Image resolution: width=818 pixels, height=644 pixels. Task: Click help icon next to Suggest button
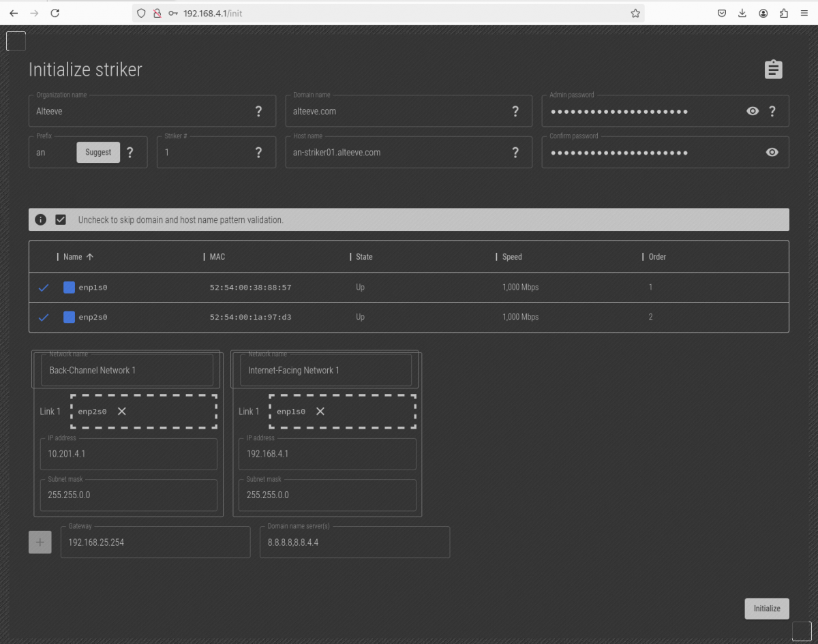tap(130, 153)
